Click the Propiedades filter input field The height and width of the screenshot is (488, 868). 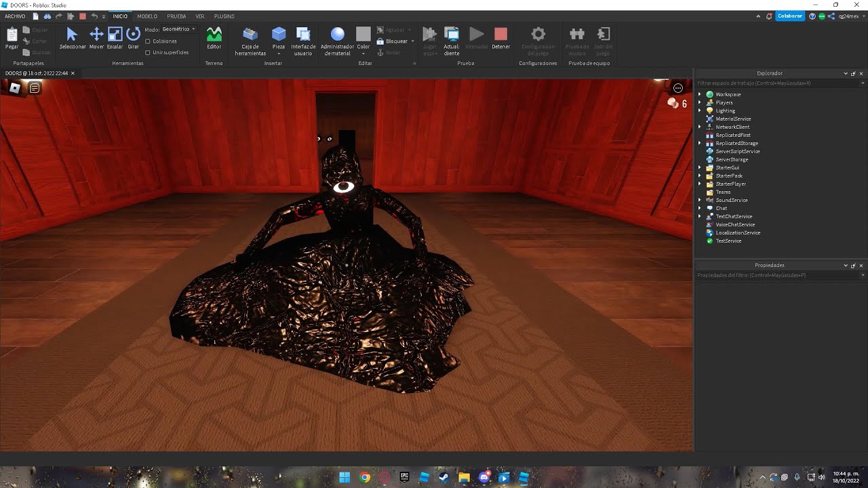click(779, 275)
